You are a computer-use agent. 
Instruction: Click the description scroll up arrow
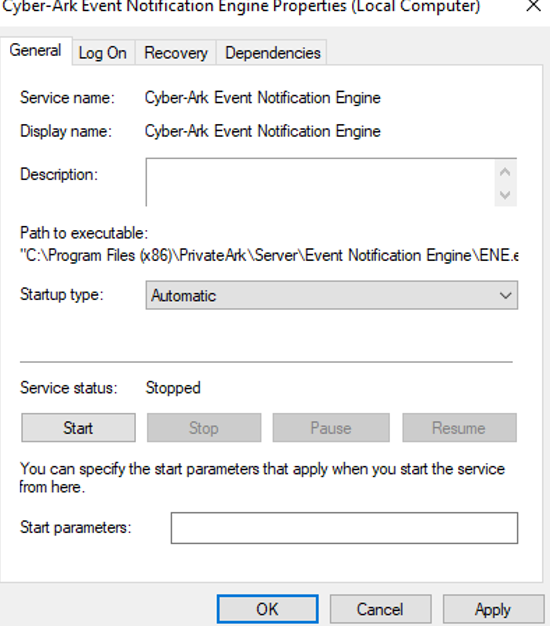coord(505,172)
